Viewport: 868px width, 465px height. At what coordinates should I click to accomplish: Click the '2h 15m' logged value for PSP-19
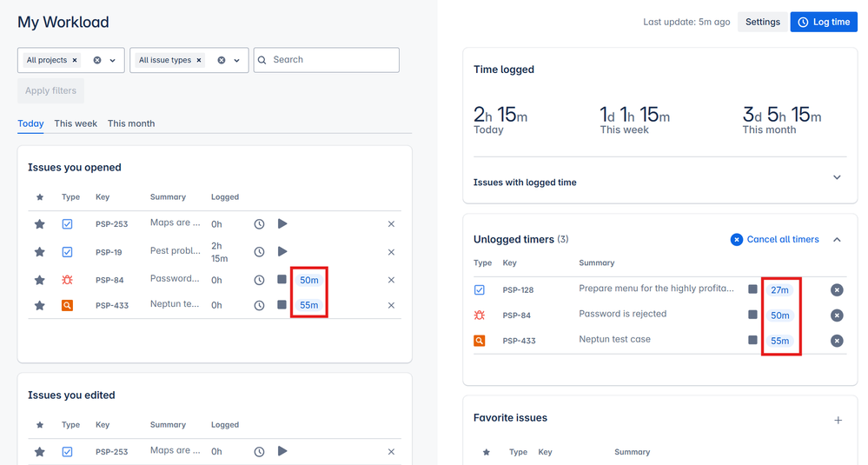click(x=219, y=252)
